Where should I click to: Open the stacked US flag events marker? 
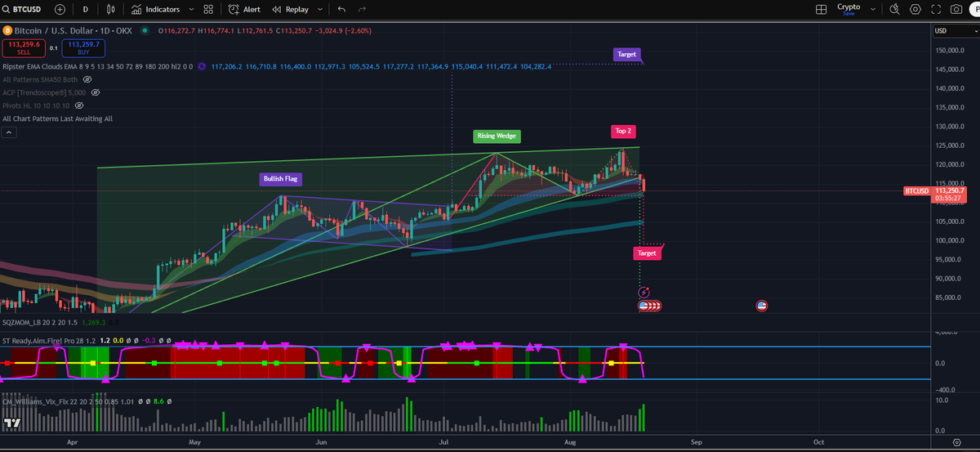pos(650,306)
